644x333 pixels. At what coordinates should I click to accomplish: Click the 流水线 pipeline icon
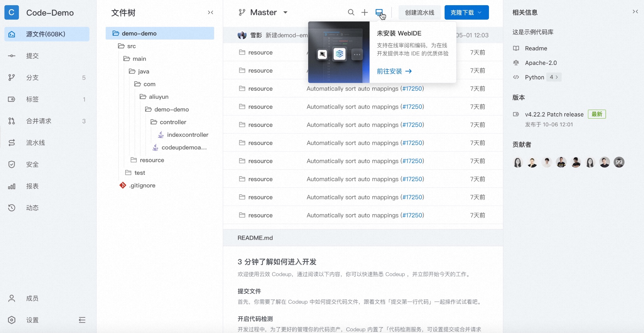12,143
